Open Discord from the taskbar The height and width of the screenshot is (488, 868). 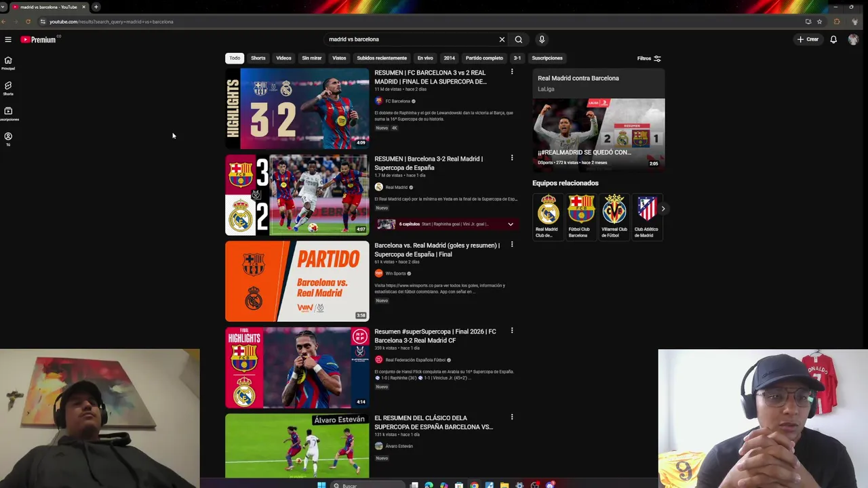[x=550, y=485]
